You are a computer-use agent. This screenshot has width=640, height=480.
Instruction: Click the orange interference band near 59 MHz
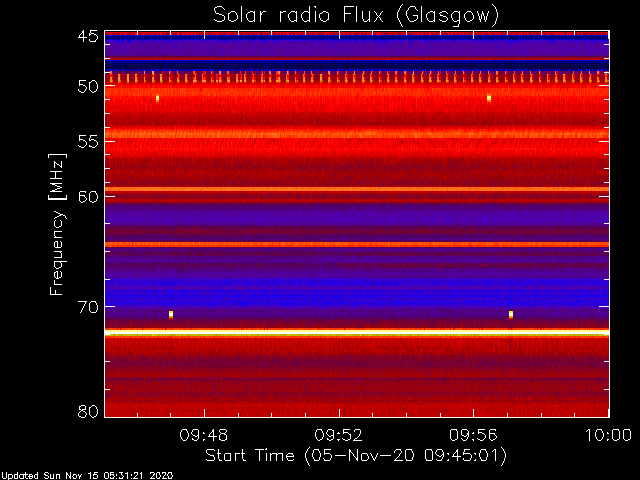[357, 189]
